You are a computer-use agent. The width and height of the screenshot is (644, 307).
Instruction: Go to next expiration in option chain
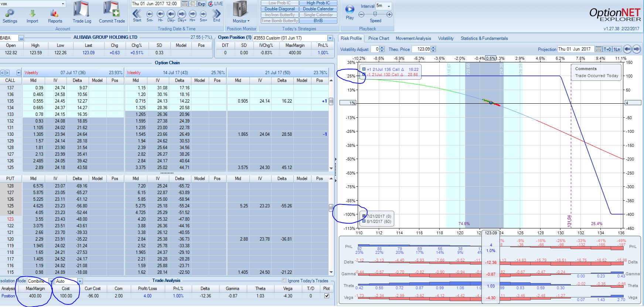pyautogui.click(x=7, y=73)
